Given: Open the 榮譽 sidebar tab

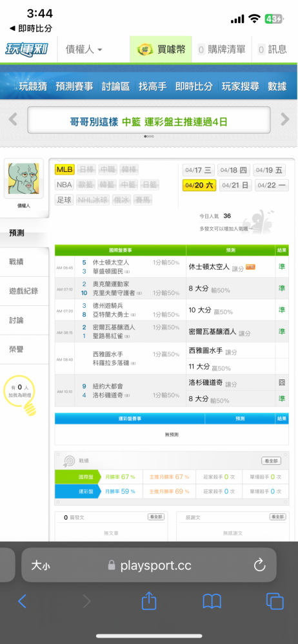Looking at the screenshot, I should coord(25,349).
